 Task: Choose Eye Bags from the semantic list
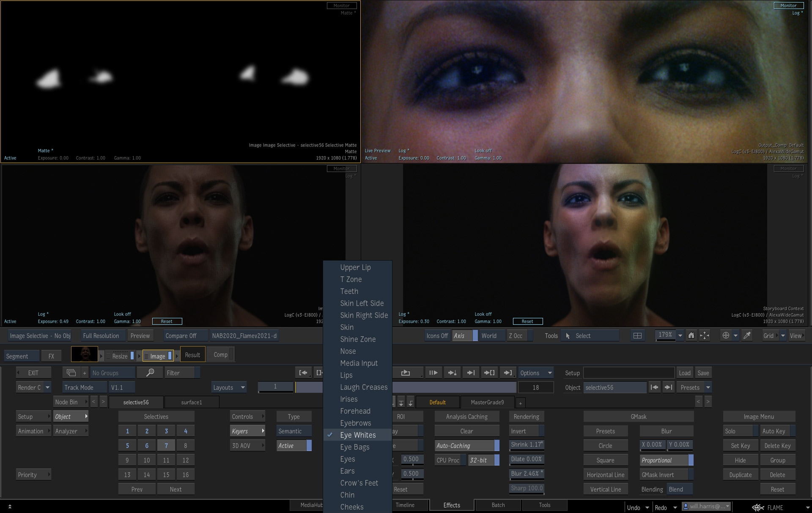pyautogui.click(x=354, y=447)
